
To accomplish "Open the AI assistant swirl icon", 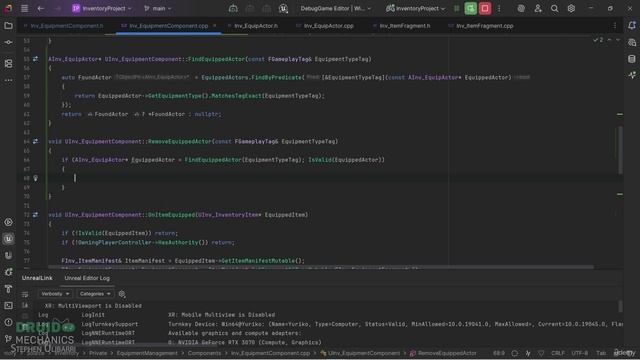I will pos(521,8).
